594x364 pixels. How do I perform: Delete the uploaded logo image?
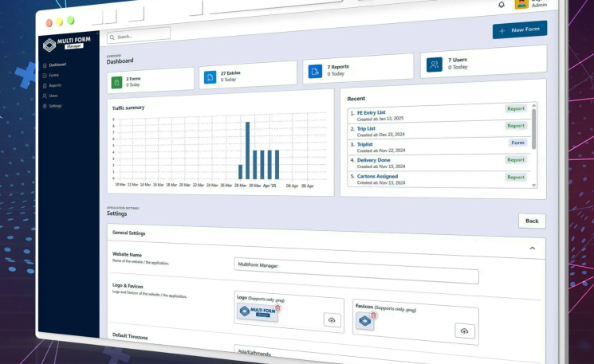click(277, 307)
